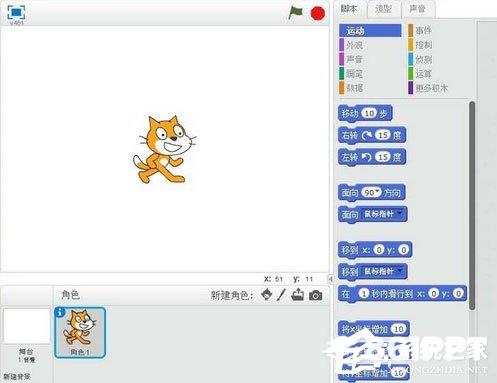Screen dimensions: 497x383
Task: Select the purple 声音 sound block category
Action: (x=354, y=59)
